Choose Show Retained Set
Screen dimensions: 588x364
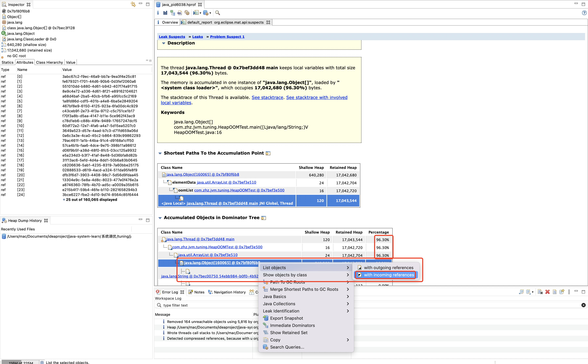tap(306, 332)
